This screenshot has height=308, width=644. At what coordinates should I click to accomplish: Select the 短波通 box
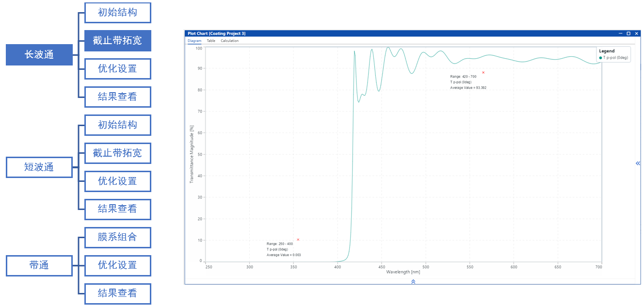[x=39, y=167]
